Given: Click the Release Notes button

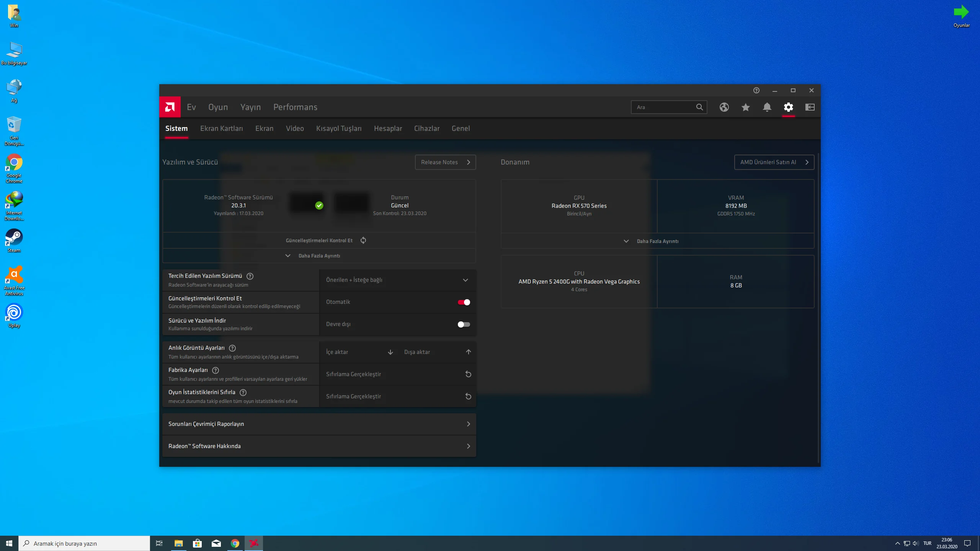Looking at the screenshot, I should (445, 162).
